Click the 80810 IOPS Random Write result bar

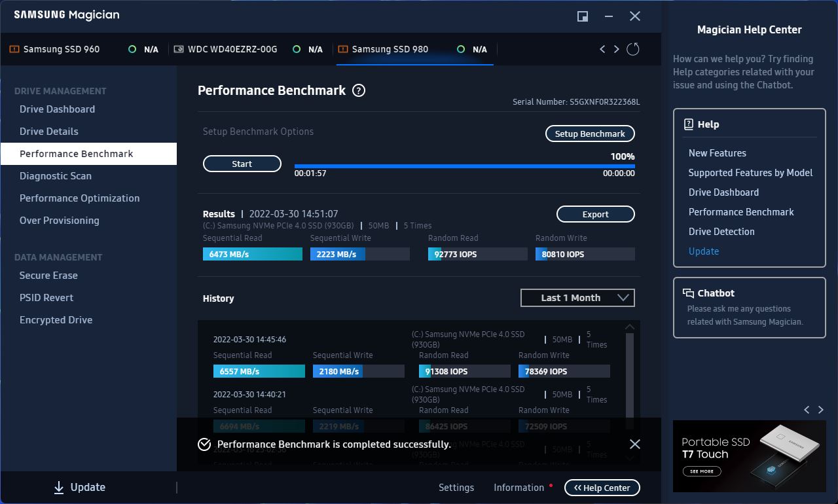(585, 254)
